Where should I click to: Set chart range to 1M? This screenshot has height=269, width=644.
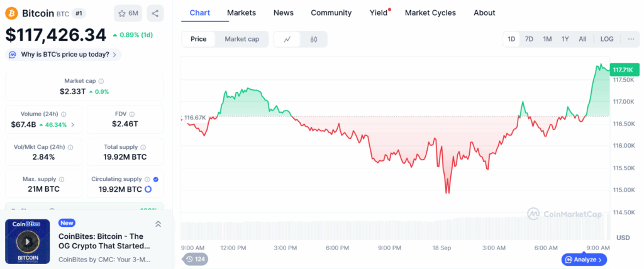tap(547, 39)
